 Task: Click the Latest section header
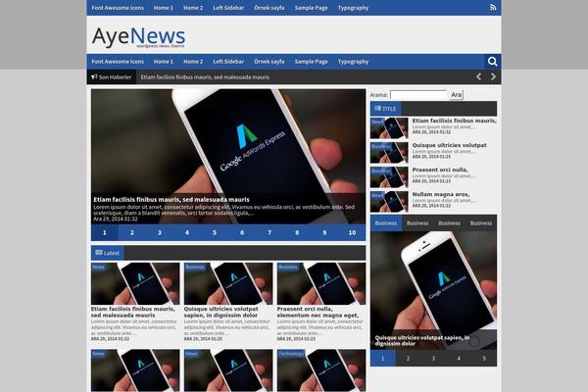(x=108, y=253)
